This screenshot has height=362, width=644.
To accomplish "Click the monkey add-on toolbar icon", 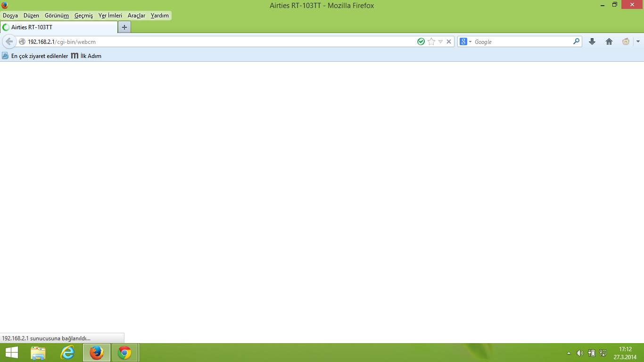I will pos(626,41).
